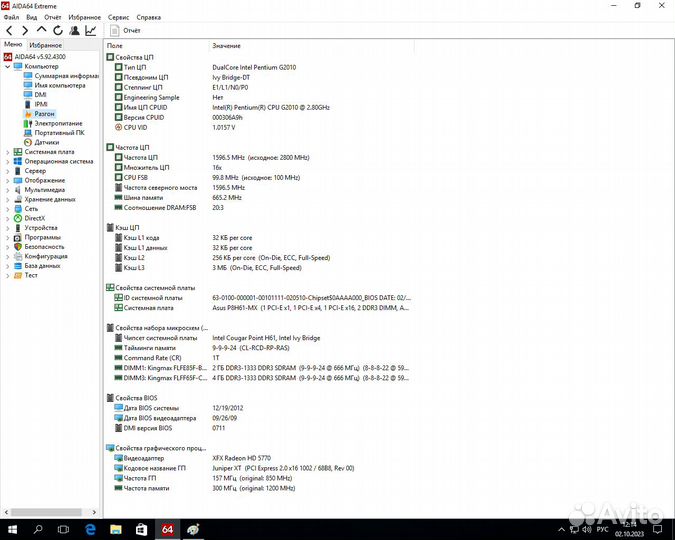Open the Файл menu
675x540 pixels.
click(x=11, y=17)
